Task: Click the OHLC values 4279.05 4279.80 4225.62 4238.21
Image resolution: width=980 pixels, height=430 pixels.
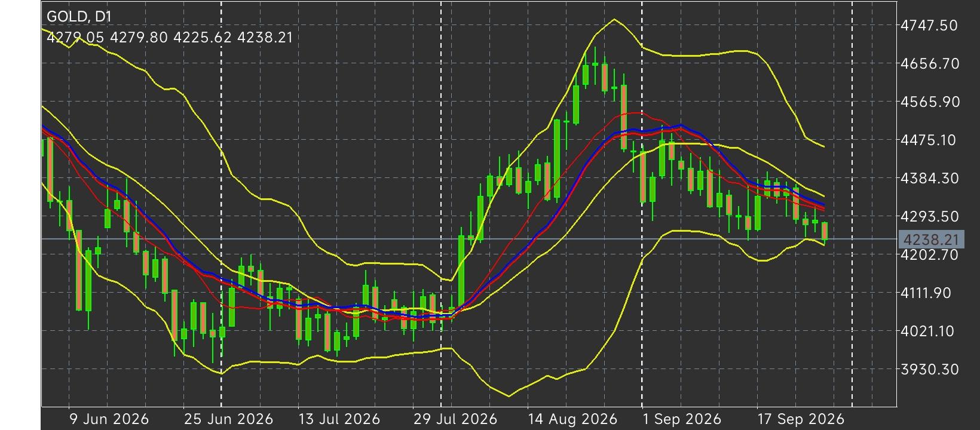Action: [x=170, y=38]
